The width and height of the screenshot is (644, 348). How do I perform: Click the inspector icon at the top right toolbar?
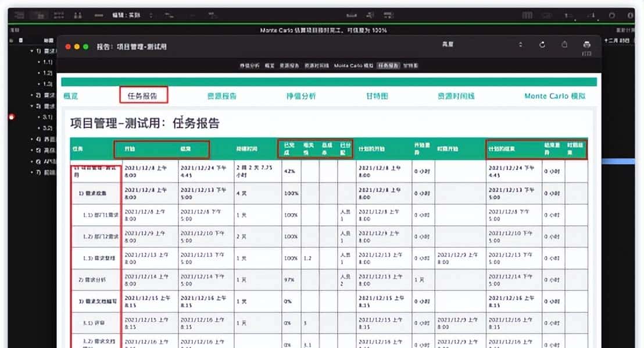(629, 14)
